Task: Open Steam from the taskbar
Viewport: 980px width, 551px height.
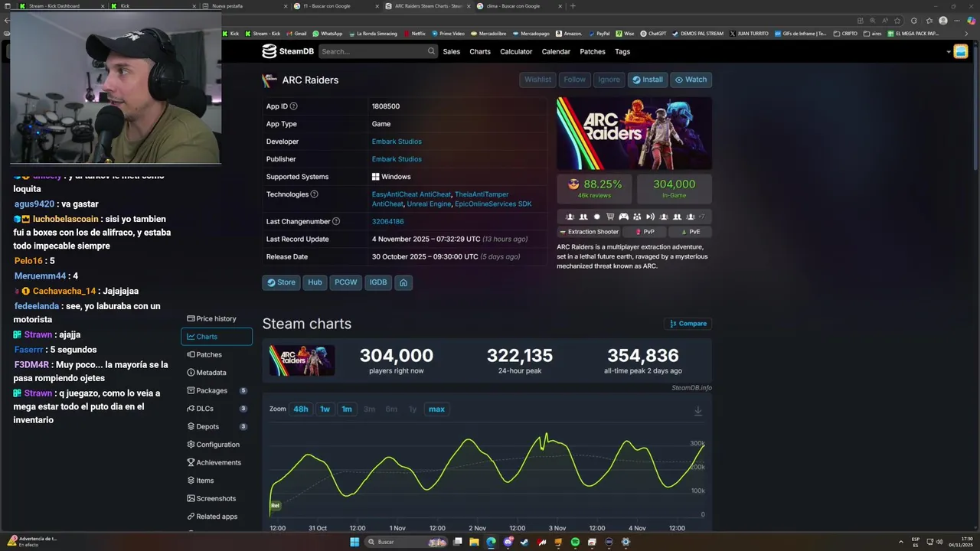Action: pyautogui.click(x=524, y=542)
